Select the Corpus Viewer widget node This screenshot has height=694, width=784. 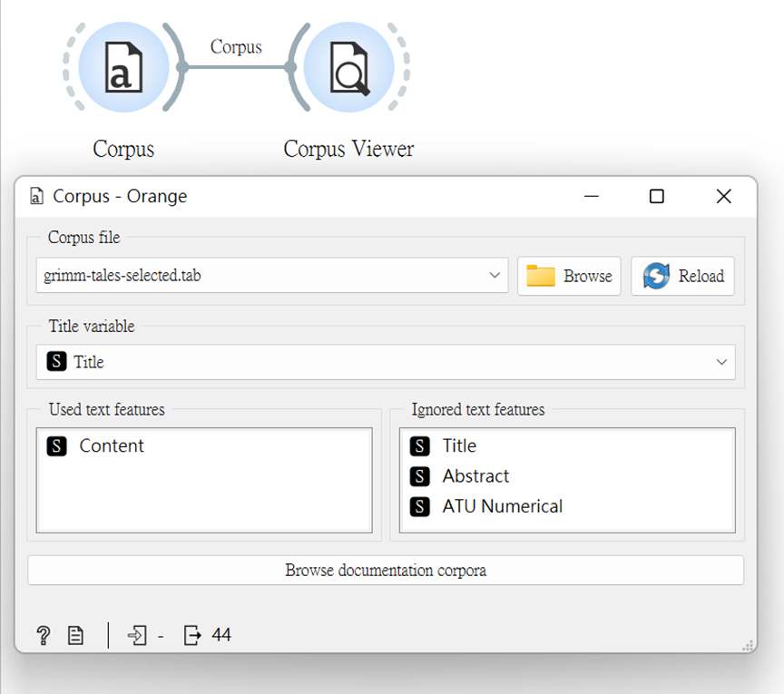pyautogui.click(x=349, y=67)
